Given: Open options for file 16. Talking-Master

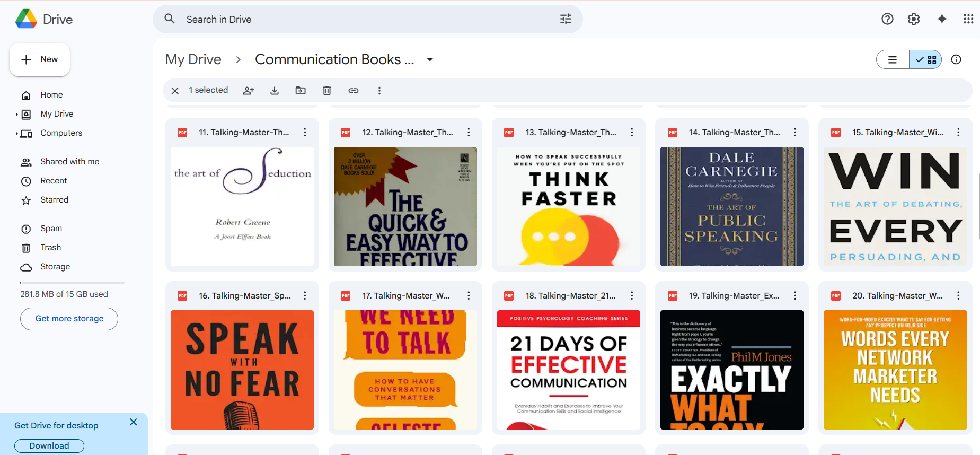Looking at the screenshot, I should coord(305,295).
